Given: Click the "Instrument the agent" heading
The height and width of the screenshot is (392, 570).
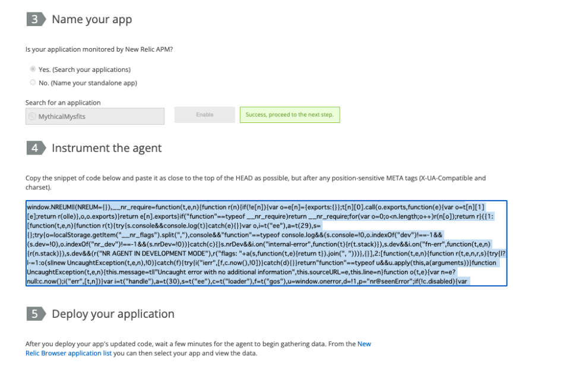Looking at the screenshot, I should point(108,148).
